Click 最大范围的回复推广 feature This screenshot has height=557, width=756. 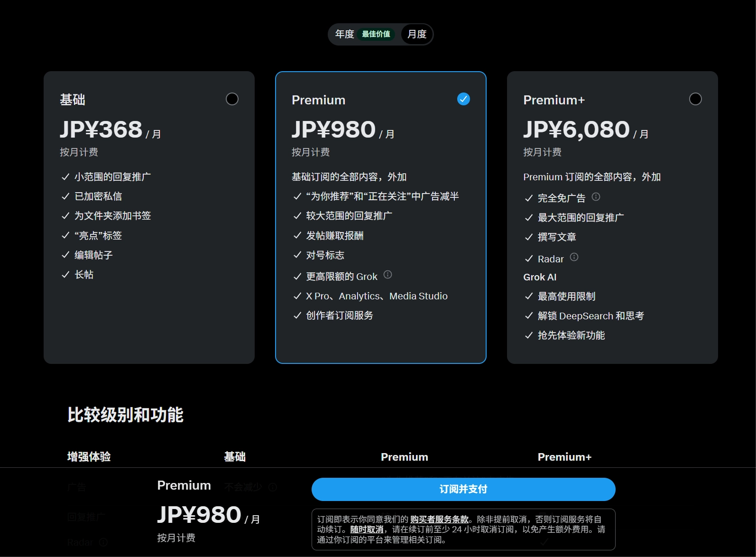coord(581,218)
